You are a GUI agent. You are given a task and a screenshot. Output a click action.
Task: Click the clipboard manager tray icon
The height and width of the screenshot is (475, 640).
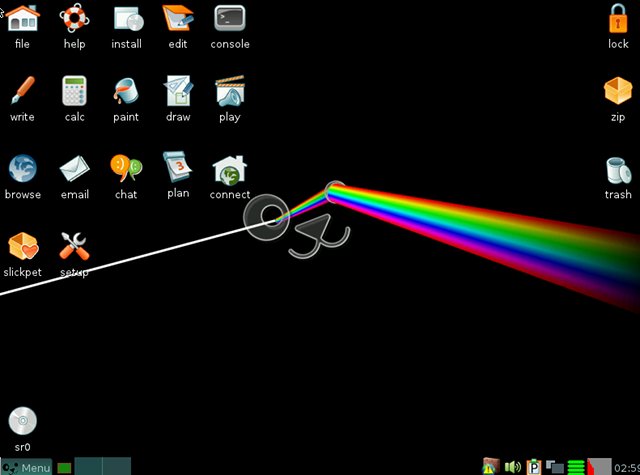tap(534, 466)
